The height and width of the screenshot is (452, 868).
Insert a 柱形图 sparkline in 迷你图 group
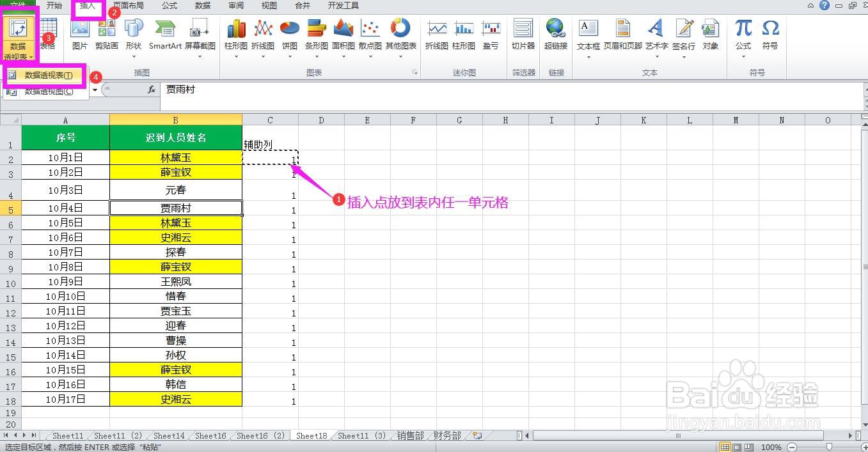click(464, 34)
